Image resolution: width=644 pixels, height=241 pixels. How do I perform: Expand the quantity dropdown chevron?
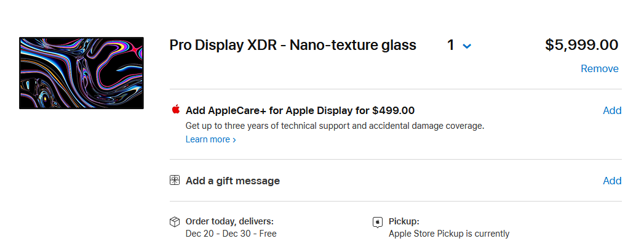[x=467, y=46]
